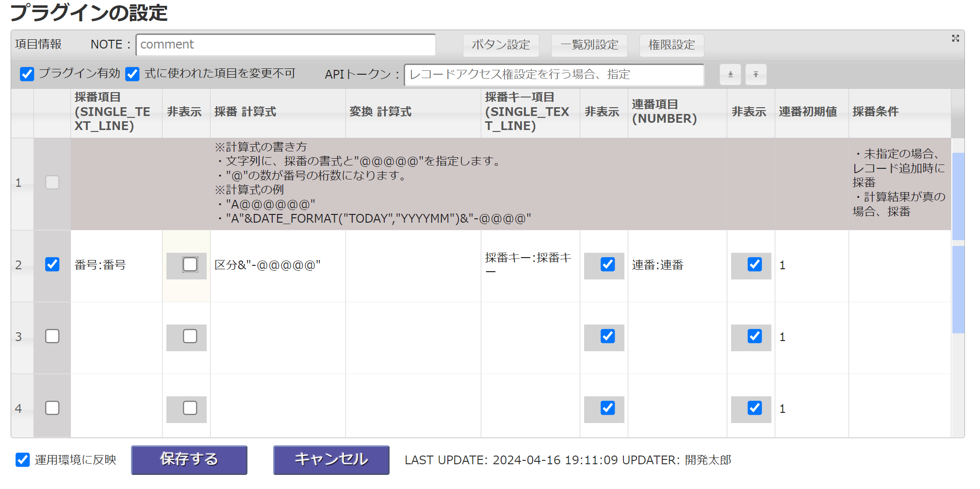The width and height of the screenshot is (980, 489).
Task: Select row number 2 header
Action: (x=22, y=266)
